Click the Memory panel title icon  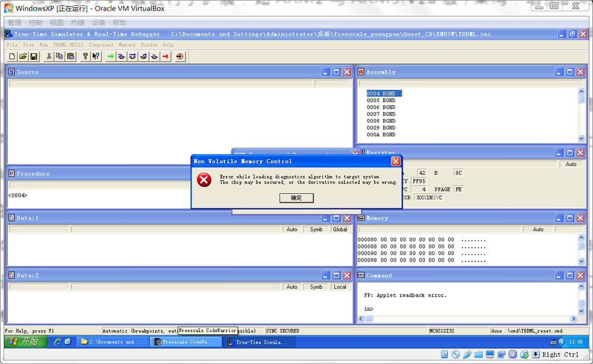[361, 218]
